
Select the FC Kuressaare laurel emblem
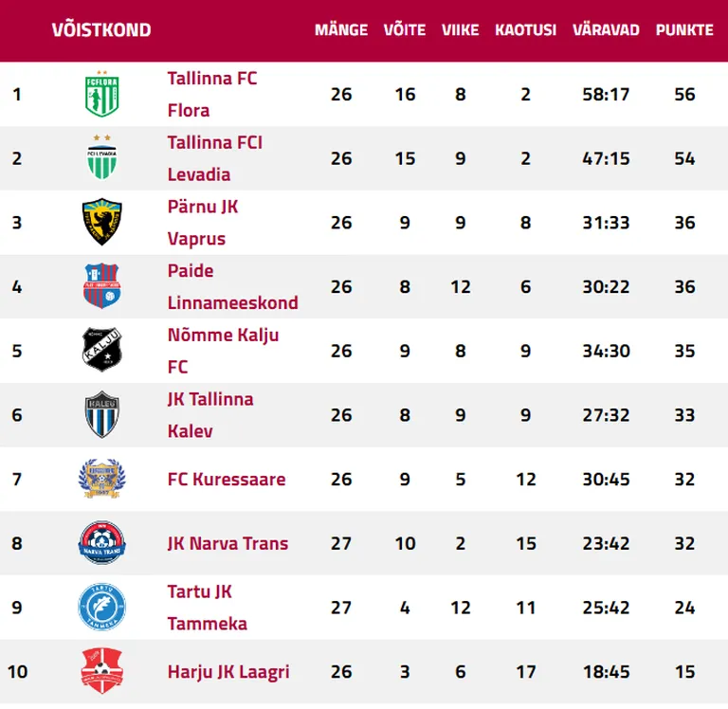click(102, 479)
